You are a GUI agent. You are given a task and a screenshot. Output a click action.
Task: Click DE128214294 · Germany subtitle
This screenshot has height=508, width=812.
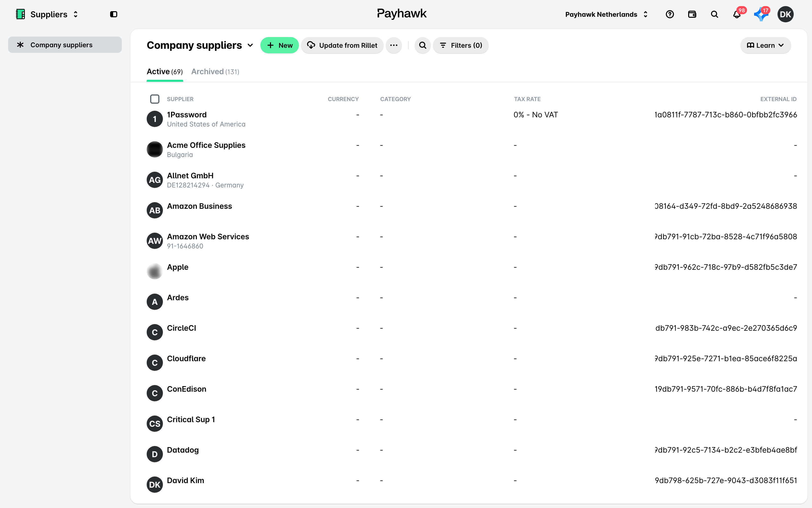205,185
